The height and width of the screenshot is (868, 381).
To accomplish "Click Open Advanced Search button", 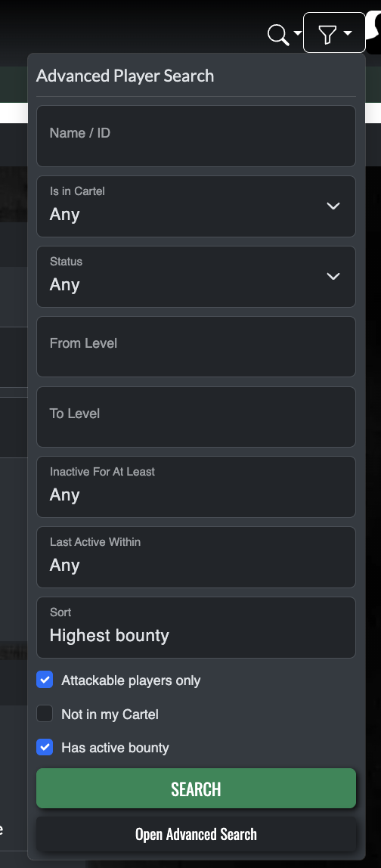I will coord(196,834).
